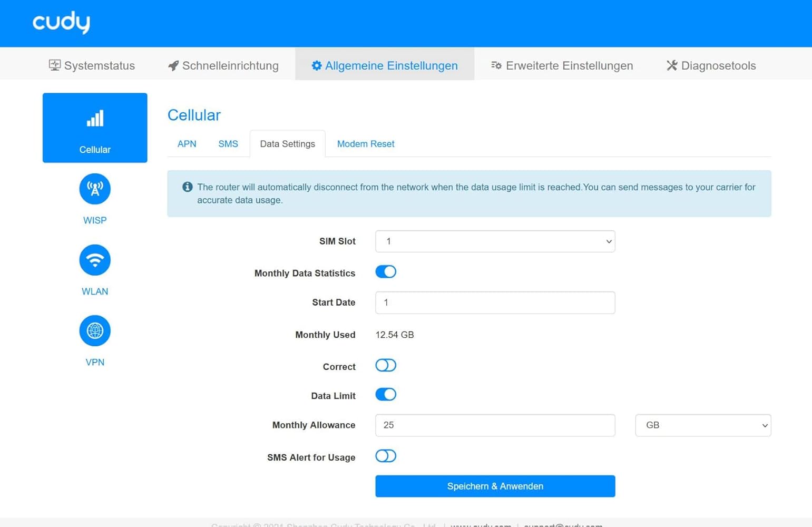Open Diagnosetools wrench page
This screenshot has width=812, height=527.
click(711, 65)
